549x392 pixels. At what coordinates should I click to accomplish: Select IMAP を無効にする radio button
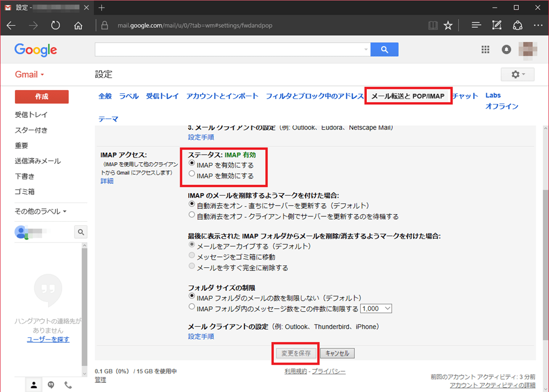191,174
